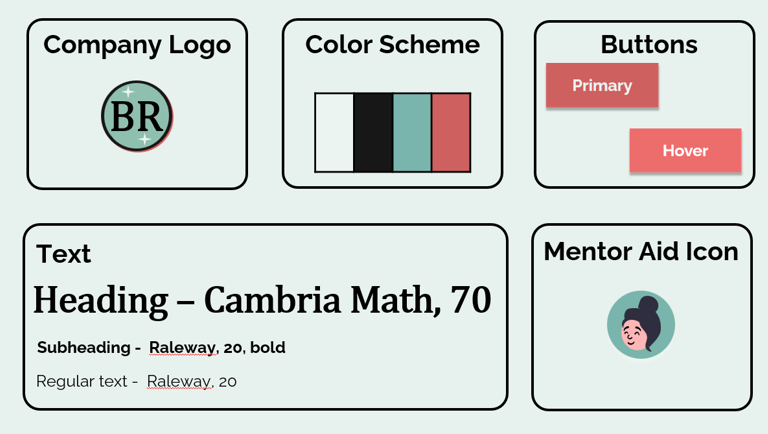Click the Color Scheme title
This screenshot has height=434, width=768.
(392, 45)
